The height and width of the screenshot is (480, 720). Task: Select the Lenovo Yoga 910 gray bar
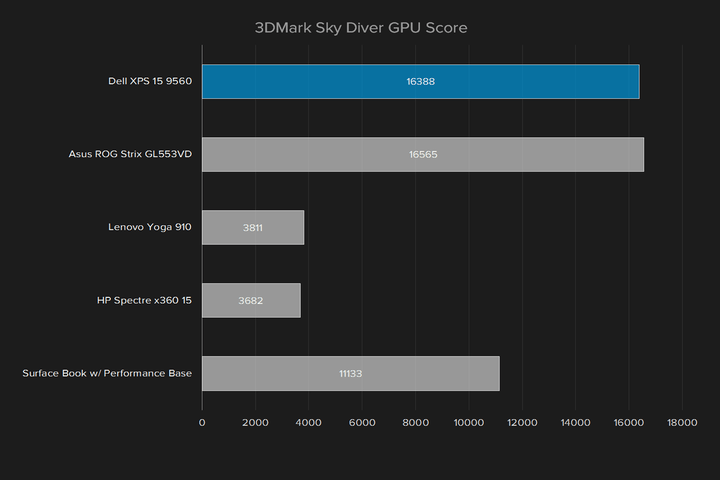[x=253, y=227]
